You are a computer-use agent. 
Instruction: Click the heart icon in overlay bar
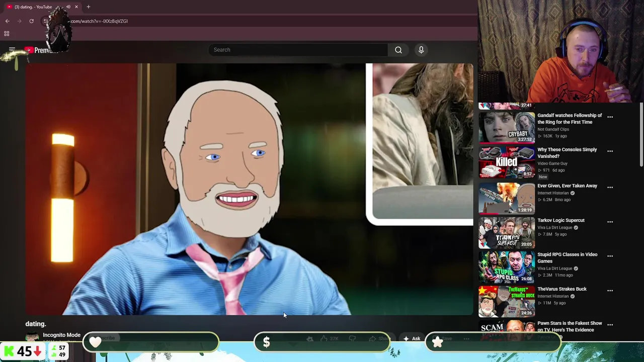[x=95, y=342]
